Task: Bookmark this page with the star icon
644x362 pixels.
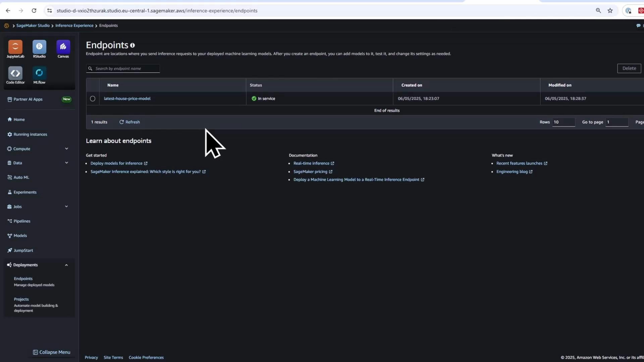Action: 610,11
